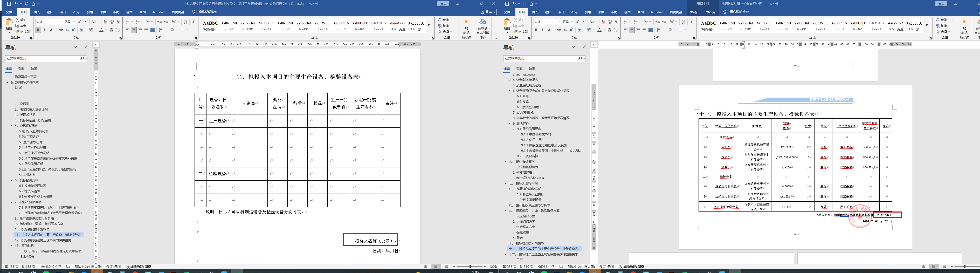Toggle left alignment in left window

pos(128,30)
